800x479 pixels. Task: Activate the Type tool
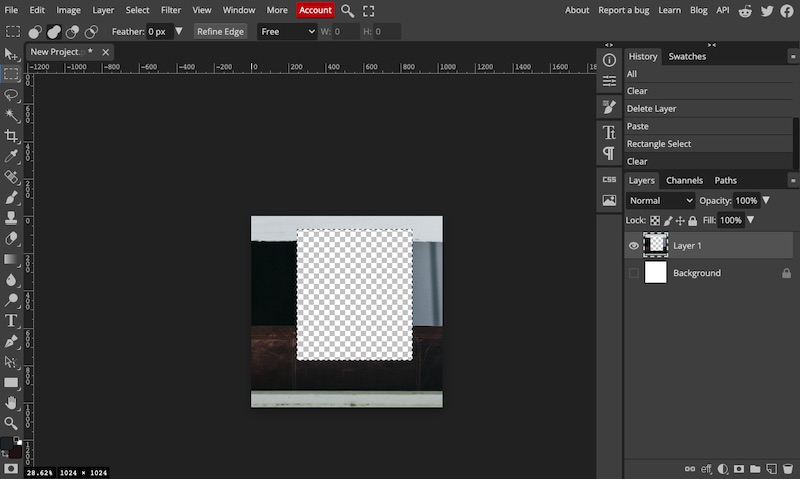[11, 320]
